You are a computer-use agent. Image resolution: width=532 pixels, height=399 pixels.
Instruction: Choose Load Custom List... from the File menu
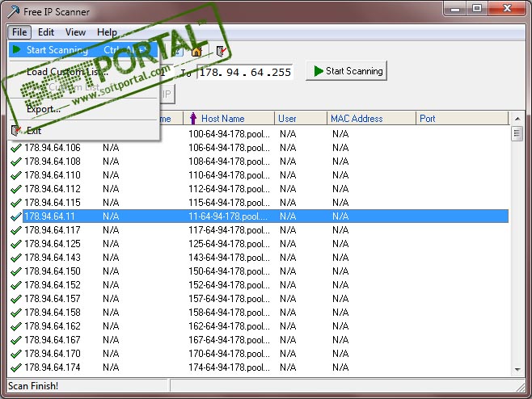(x=83, y=72)
